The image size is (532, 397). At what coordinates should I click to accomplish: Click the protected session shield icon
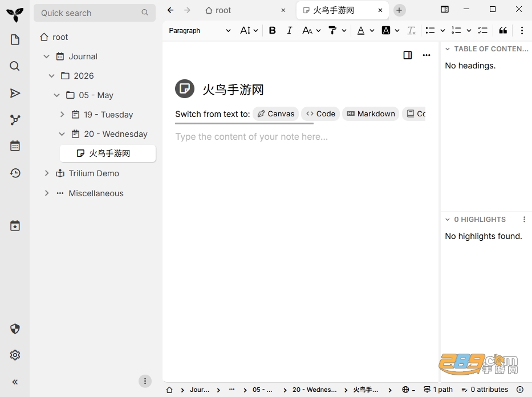tap(15, 329)
